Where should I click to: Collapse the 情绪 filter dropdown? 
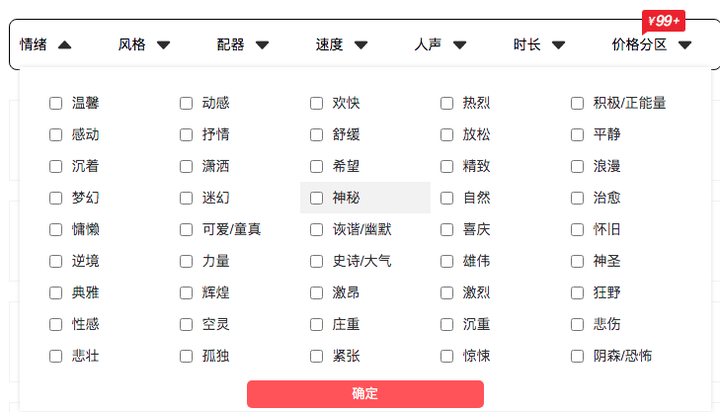[45, 44]
